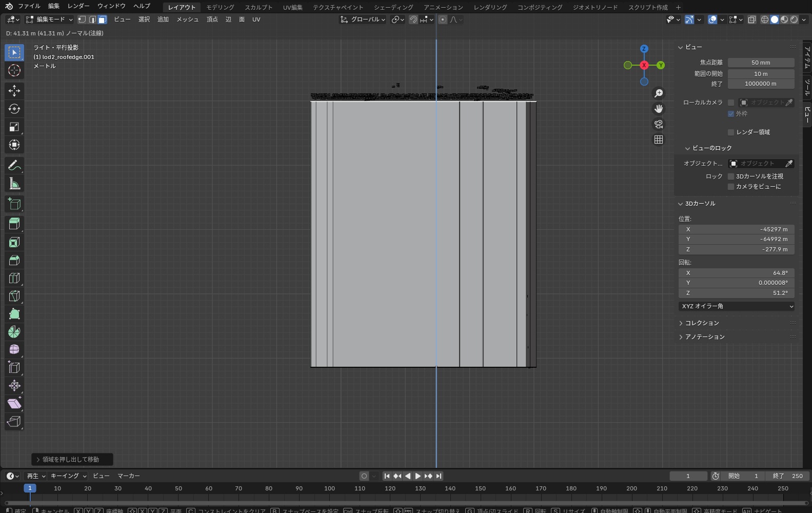Enable 3Dカーソルを注視 lock checkbox

(731, 176)
